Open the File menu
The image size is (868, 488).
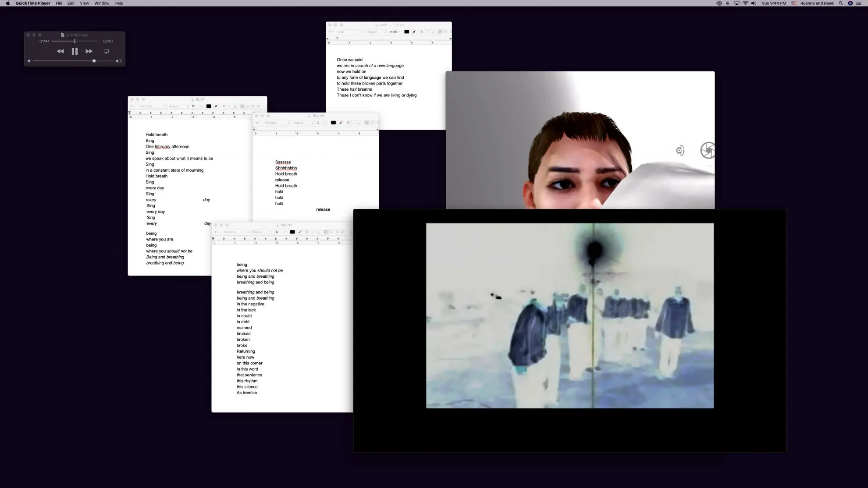(x=59, y=3)
